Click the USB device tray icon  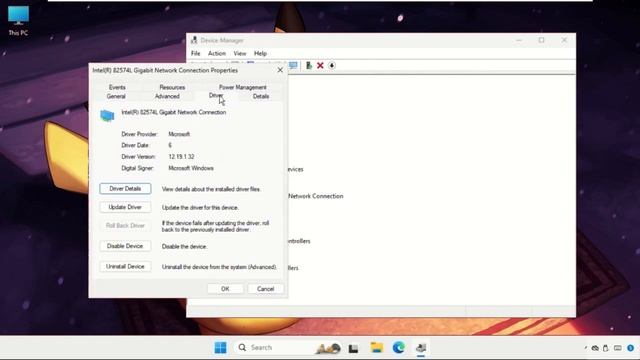(606, 348)
